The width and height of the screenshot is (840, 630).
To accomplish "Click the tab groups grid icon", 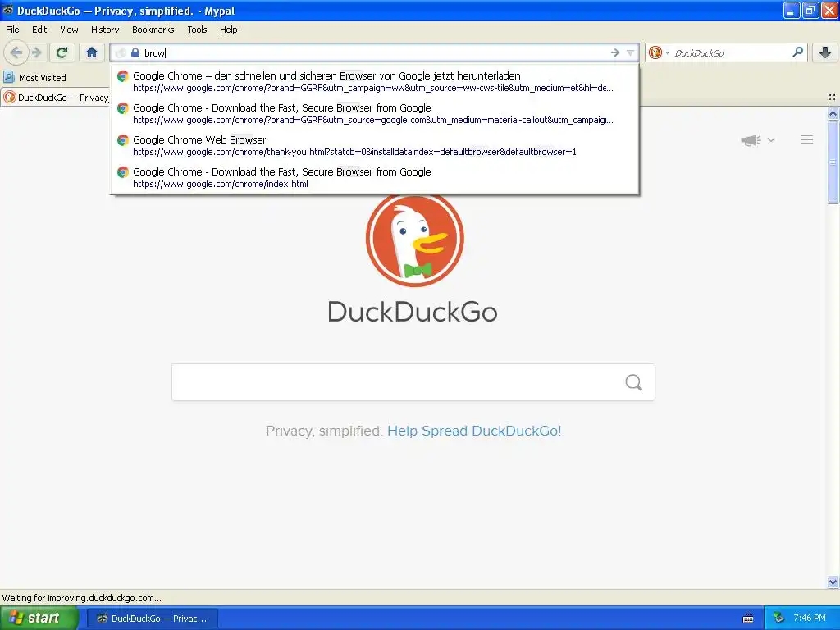I will (x=832, y=97).
